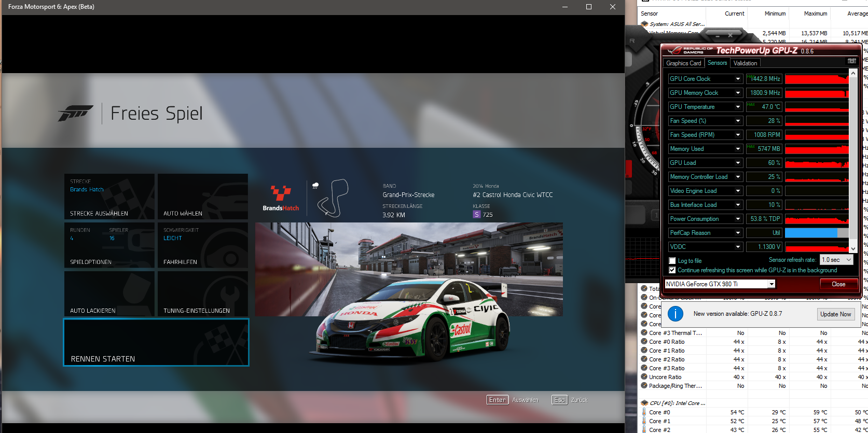
Task: Open the Auto Lackieren tile
Action: click(x=109, y=294)
